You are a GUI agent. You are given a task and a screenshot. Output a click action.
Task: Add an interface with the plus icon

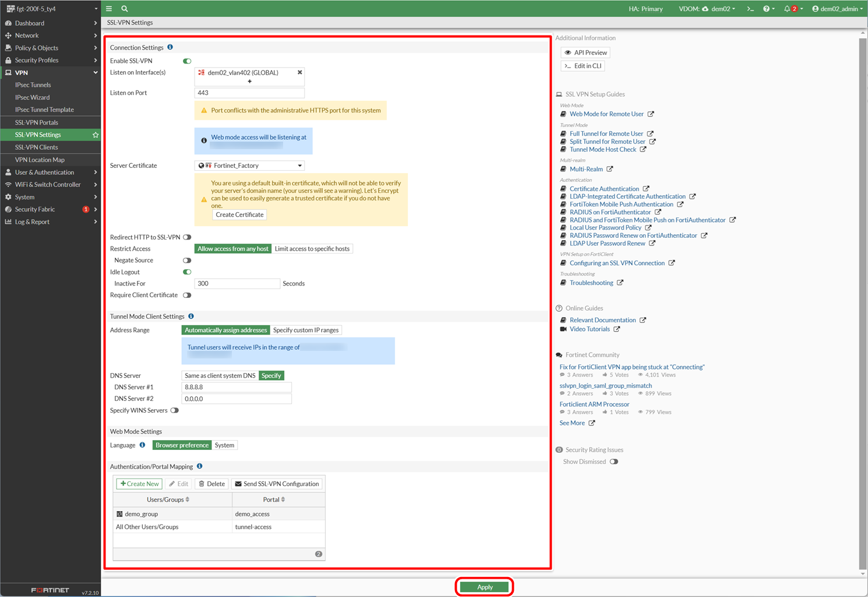coord(249,82)
